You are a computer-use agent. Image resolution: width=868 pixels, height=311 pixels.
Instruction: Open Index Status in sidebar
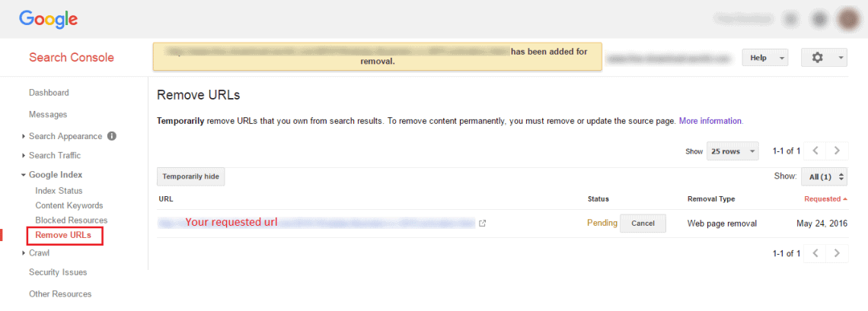59,191
